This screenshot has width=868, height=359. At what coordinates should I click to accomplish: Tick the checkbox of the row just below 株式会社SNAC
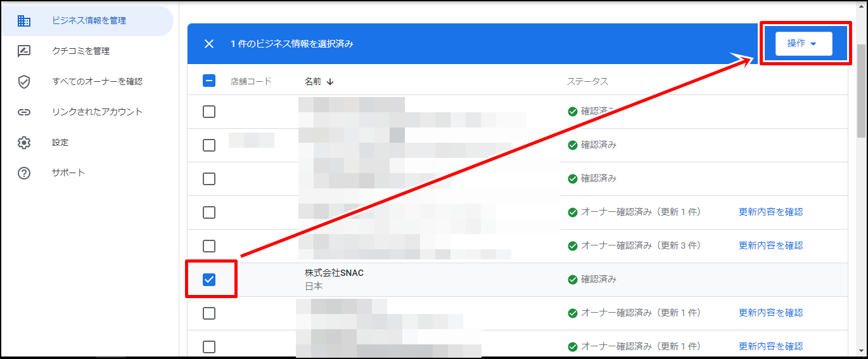[209, 313]
